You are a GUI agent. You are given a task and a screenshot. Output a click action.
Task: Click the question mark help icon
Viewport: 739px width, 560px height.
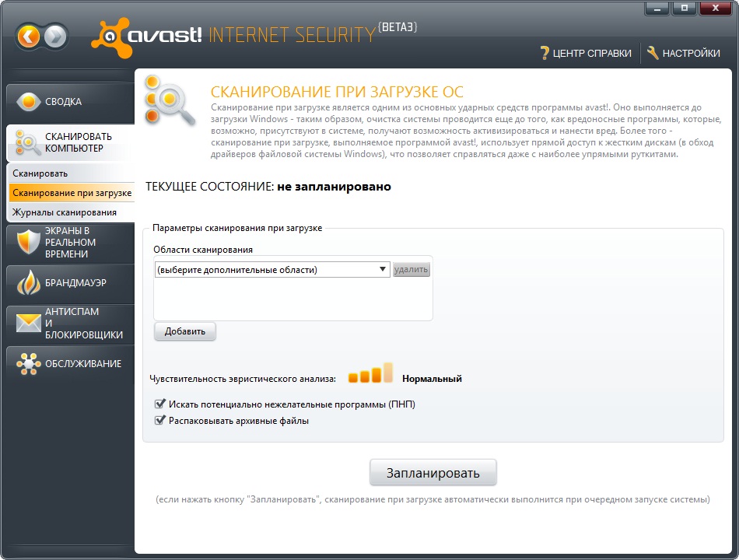click(545, 53)
